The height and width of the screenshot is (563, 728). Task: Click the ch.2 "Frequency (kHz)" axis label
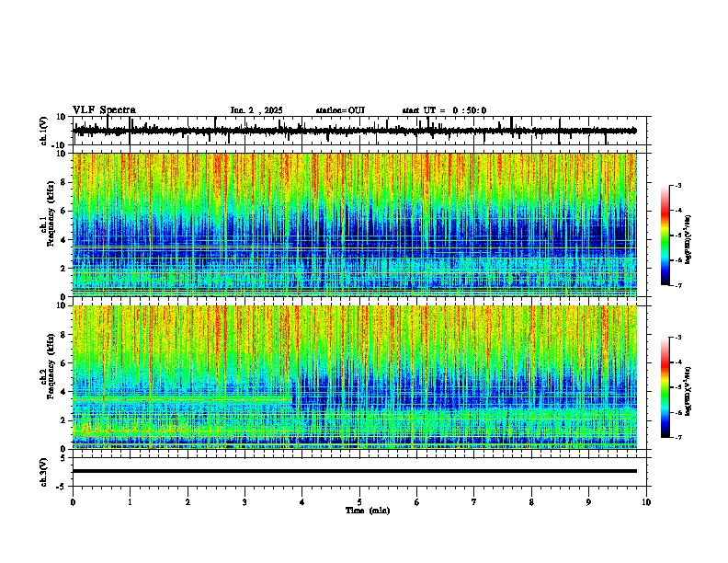point(51,366)
